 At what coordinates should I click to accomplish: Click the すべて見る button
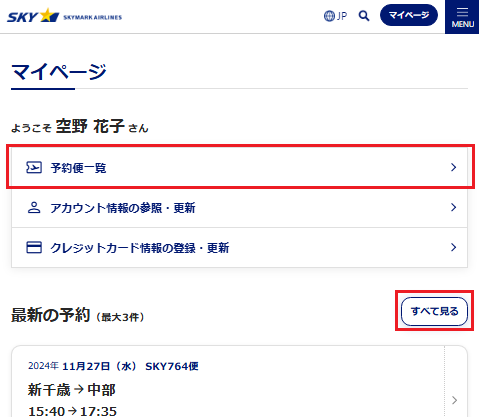click(434, 311)
